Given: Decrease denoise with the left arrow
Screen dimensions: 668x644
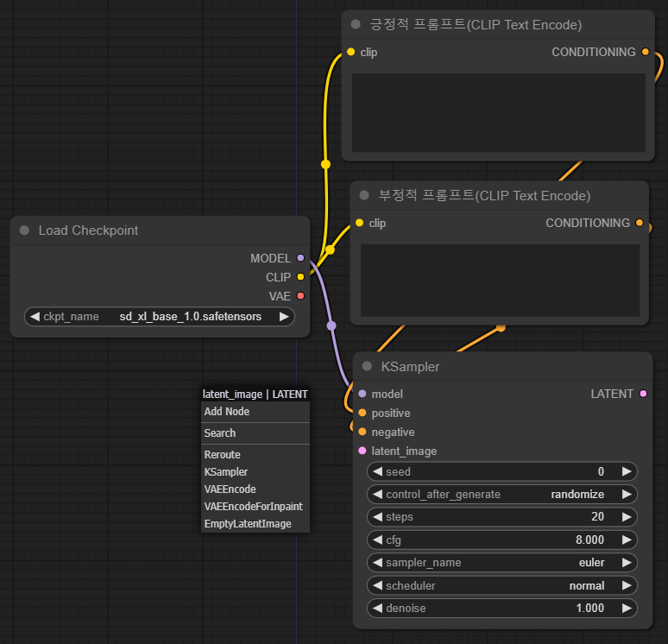Looking at the screenshot, I should pos(377,609).
